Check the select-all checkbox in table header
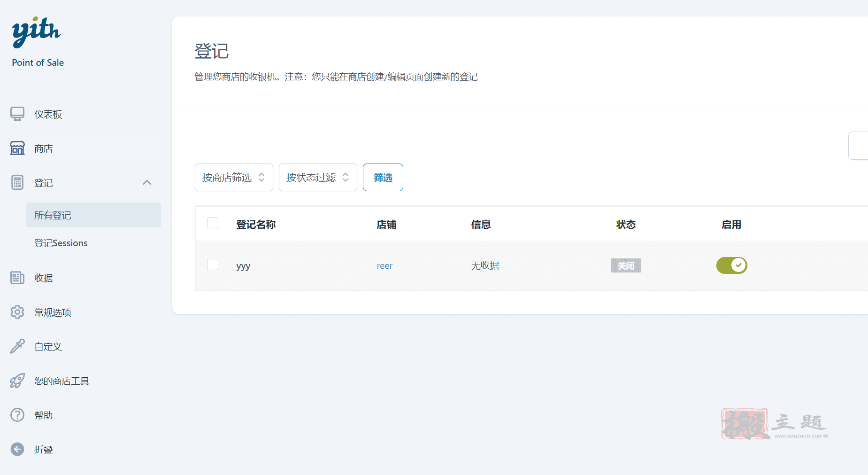 pos(213,223)
